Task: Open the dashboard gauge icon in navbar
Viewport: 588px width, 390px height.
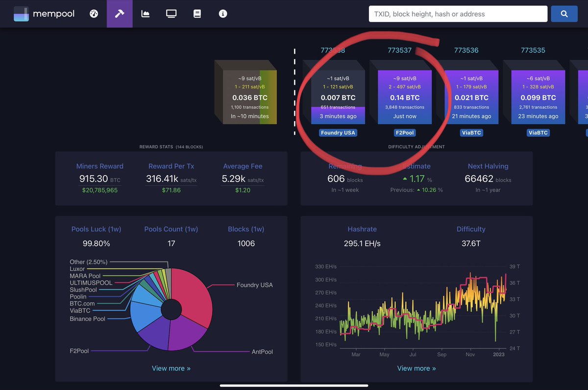Action: pos(94,14)
